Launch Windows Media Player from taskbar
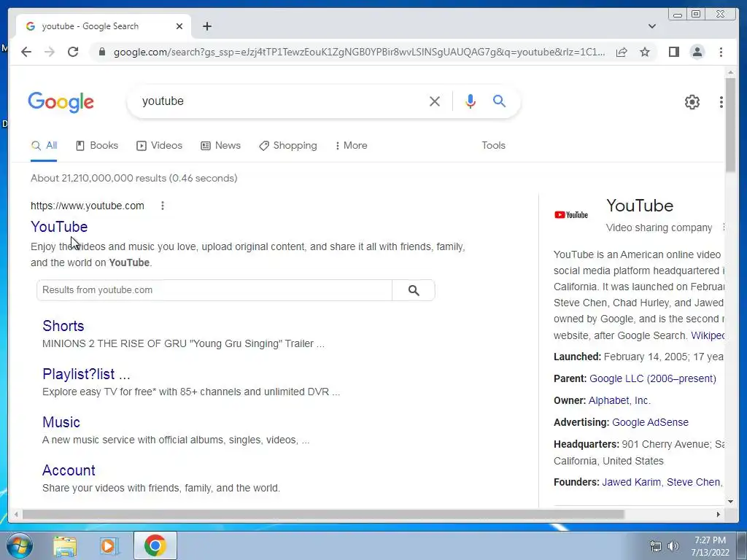 click(x=109, y=546)
